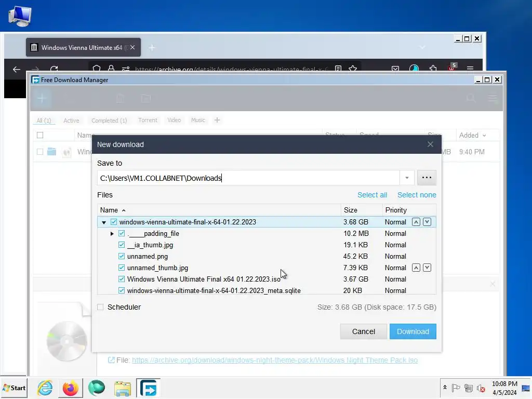Open a new browser tab

[152, 48]
